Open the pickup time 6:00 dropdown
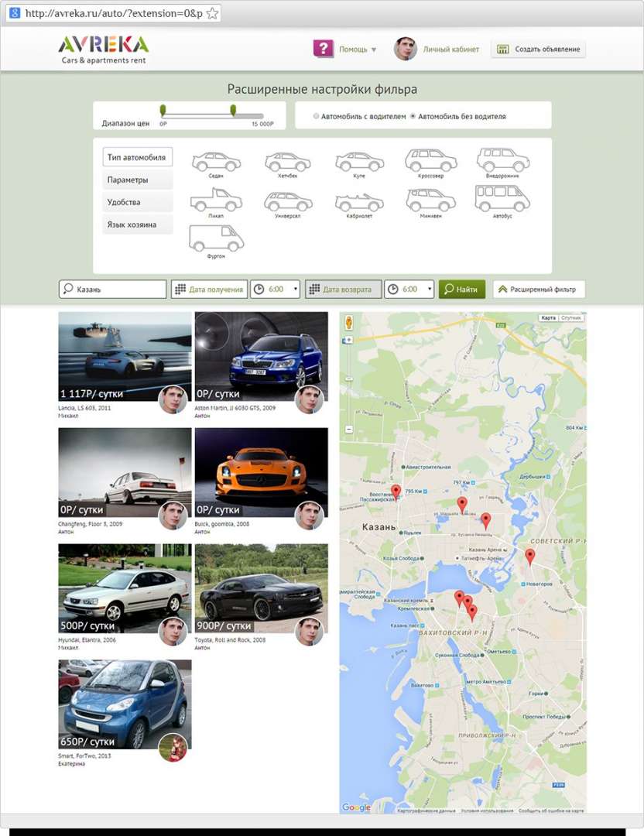This screenshot has height=836, width=644. [x=275, y=289]
